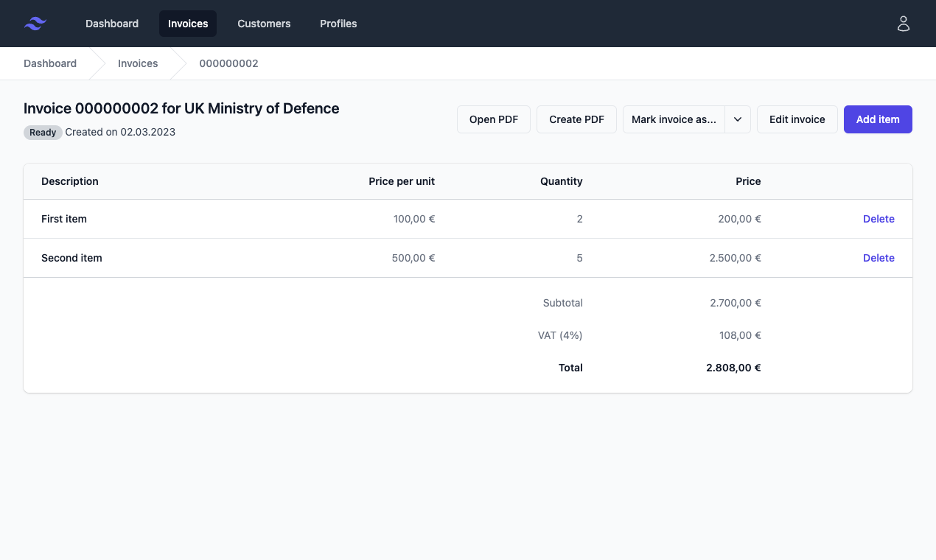Go to Dashboard in top navigation
This screenshot has height=560, width=936.
tap(112, 24)
